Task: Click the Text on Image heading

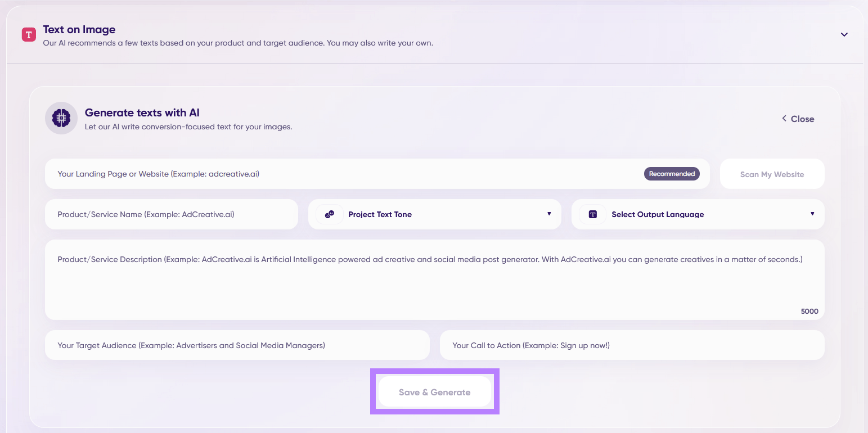Action: 79,30
